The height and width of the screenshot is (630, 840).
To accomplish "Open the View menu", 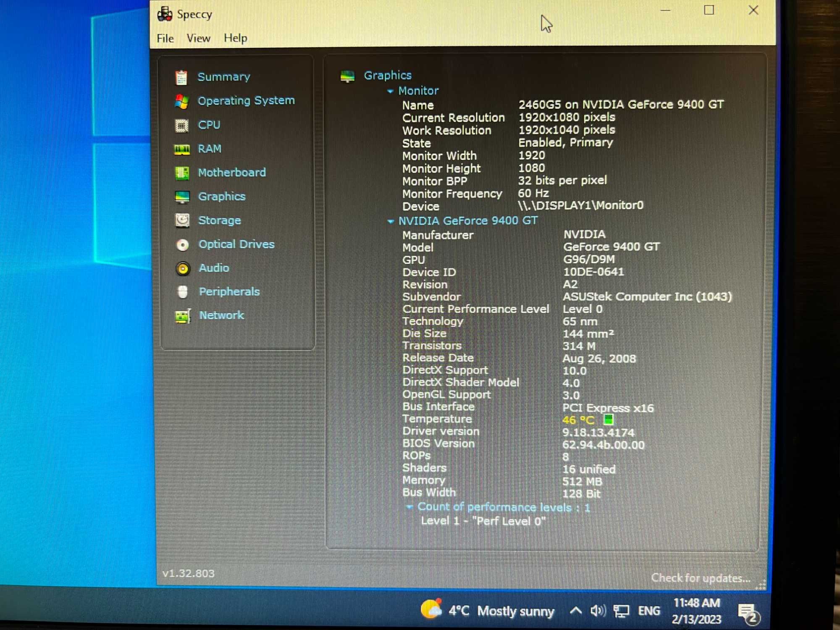I will [x=198, y=38].
